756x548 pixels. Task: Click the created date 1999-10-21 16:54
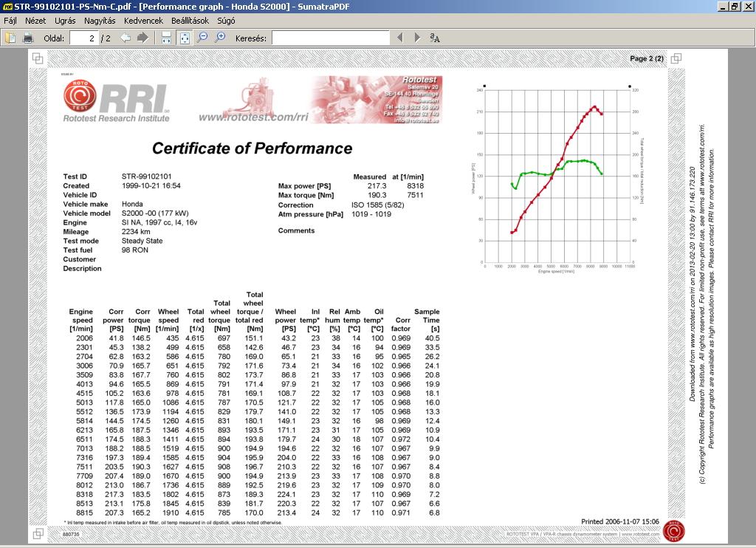151,185
